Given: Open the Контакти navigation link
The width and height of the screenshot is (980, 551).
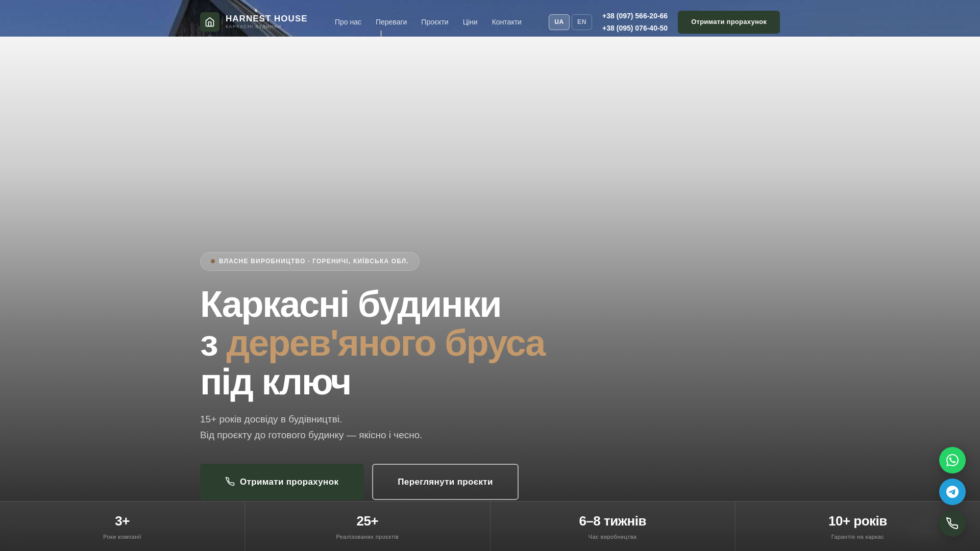Looking at the screenshot, I should coord(507,22).
